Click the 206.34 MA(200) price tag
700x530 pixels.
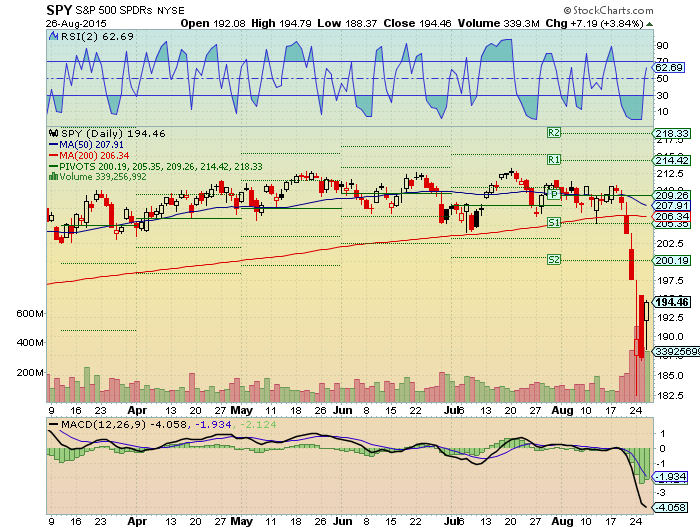pyautogui.click(x=671, y=216)
